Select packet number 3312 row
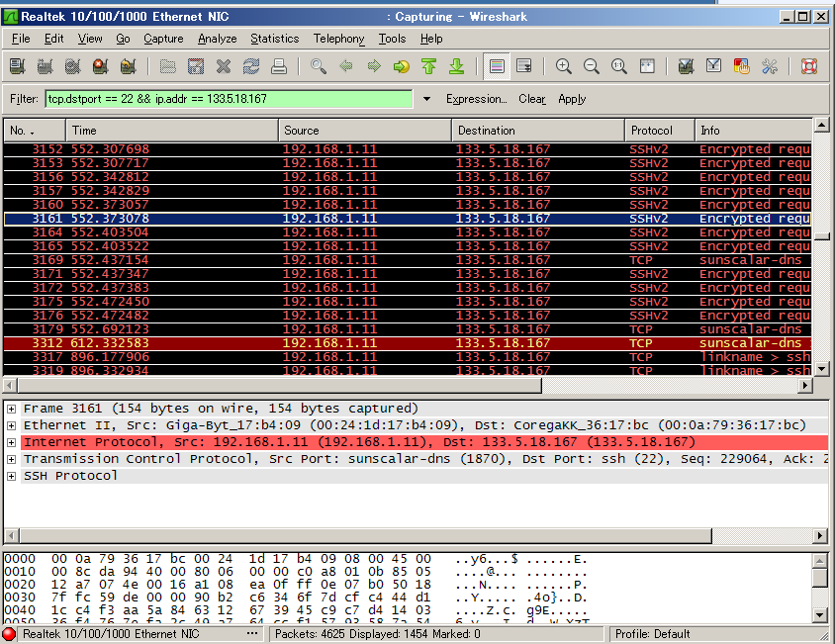 tap(408, 343)
